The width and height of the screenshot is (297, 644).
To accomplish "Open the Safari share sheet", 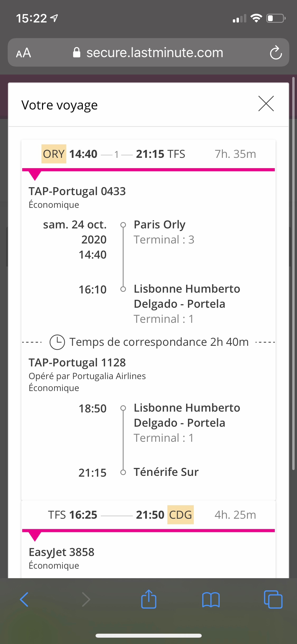I will [149, 599].
